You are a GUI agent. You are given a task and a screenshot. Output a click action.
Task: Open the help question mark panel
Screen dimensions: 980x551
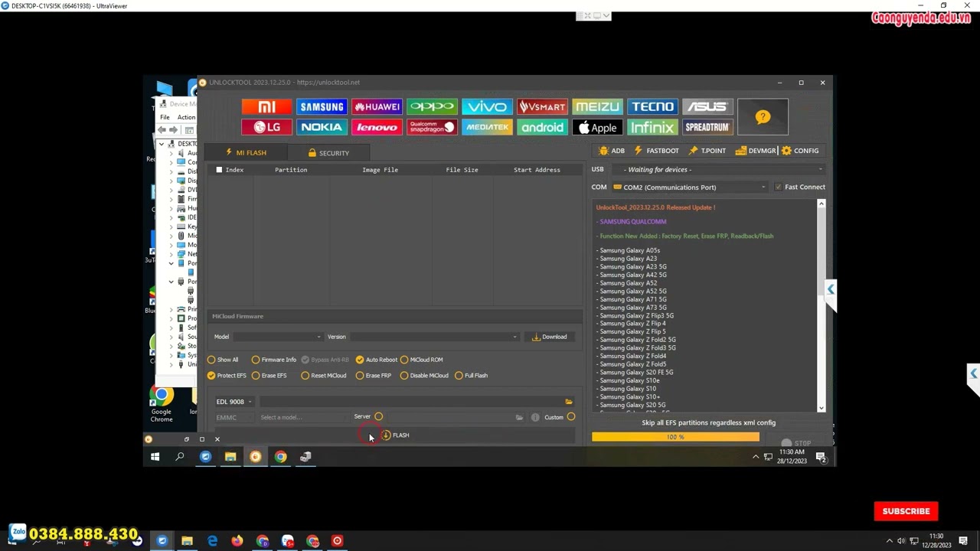tap(763, 117)
